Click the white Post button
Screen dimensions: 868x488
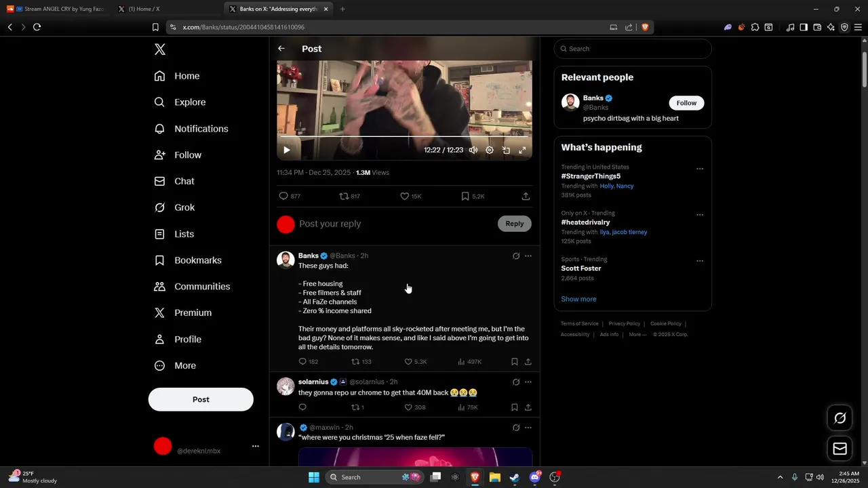tap(201, 400)
